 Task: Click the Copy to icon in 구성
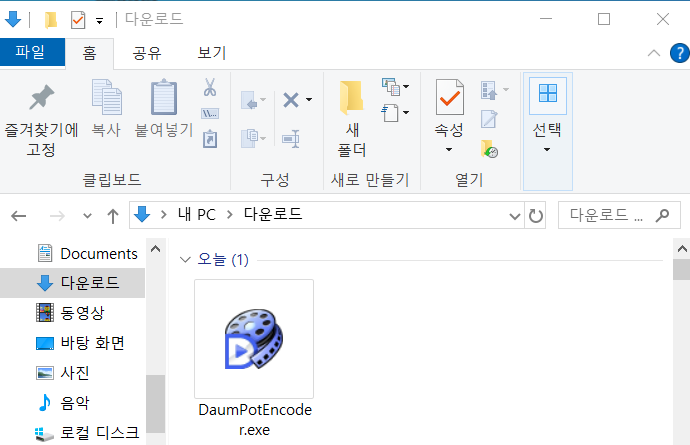pyautogui.click(x=251, y=138)
